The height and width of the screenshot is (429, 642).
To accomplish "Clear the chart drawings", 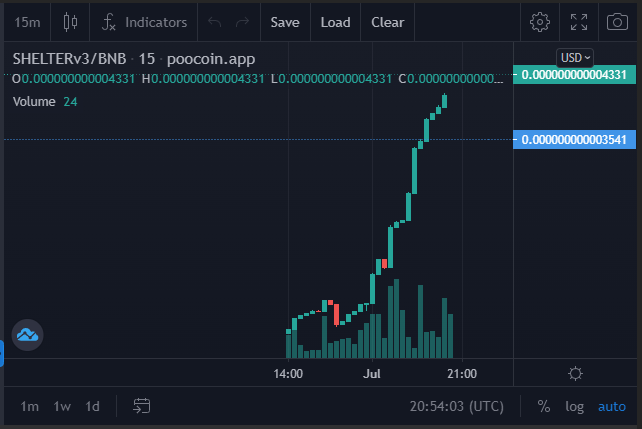I will pos(387,22).
